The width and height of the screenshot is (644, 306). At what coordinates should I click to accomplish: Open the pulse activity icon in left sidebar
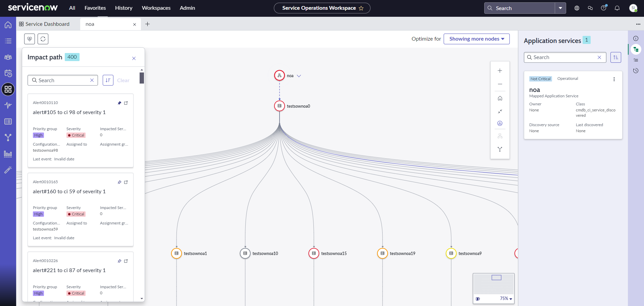pyautogui.click(x=8, y=105)
